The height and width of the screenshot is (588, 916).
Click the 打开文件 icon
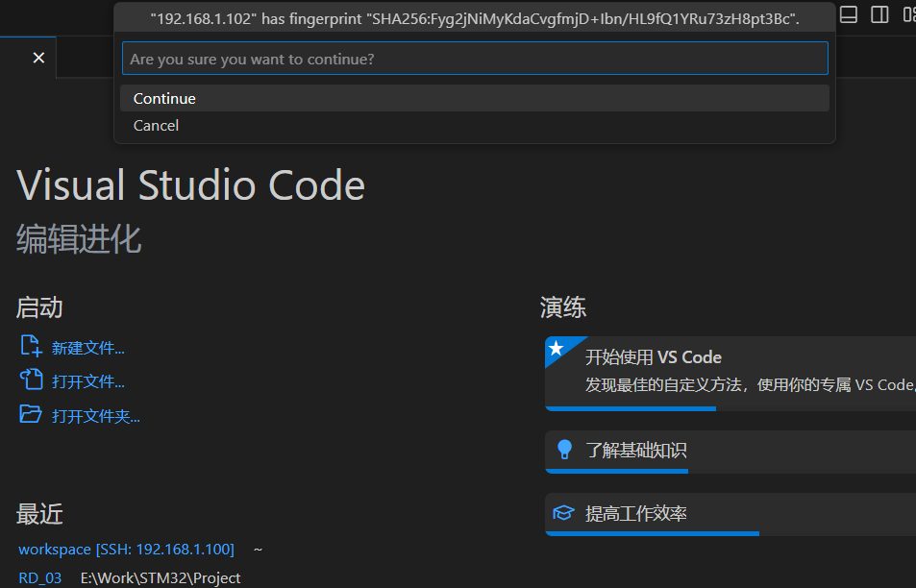pyautogui.click(x=31, y=380)
